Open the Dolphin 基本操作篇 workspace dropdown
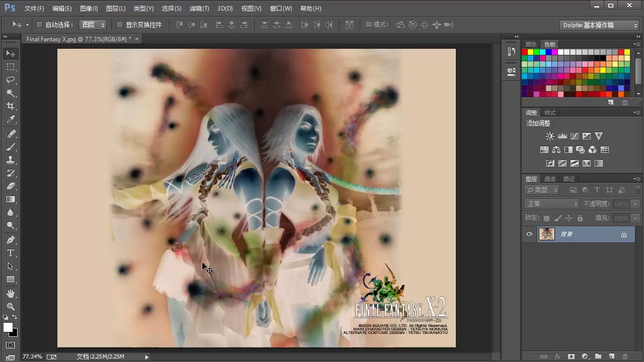This screenshot has width=644, height=362. pos(599,25)
